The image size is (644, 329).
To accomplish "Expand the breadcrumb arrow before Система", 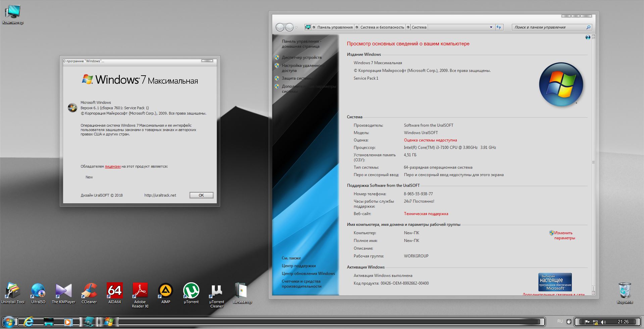I will 408,27.
